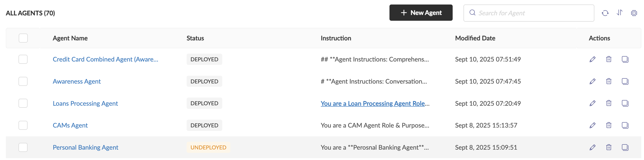This screenshot has width=644, height=160.
Task: Check the Credit Card Combined Agent row
Action: pyautogui.click(x=23, y=59)
